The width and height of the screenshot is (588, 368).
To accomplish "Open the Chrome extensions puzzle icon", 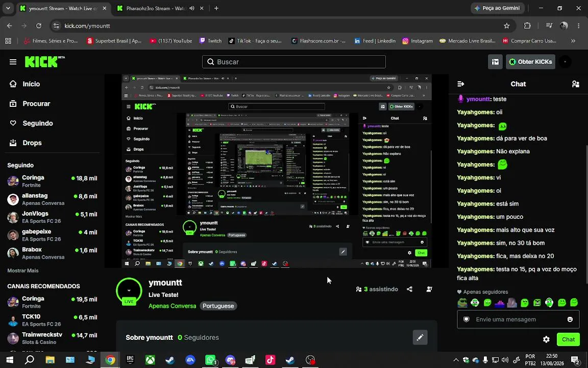I will (x=527, y=26).
